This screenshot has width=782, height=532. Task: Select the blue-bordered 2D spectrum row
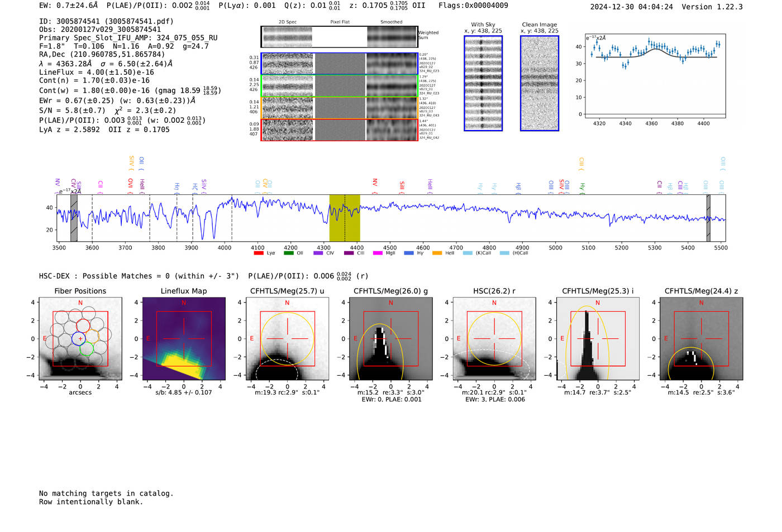(339, 64)
